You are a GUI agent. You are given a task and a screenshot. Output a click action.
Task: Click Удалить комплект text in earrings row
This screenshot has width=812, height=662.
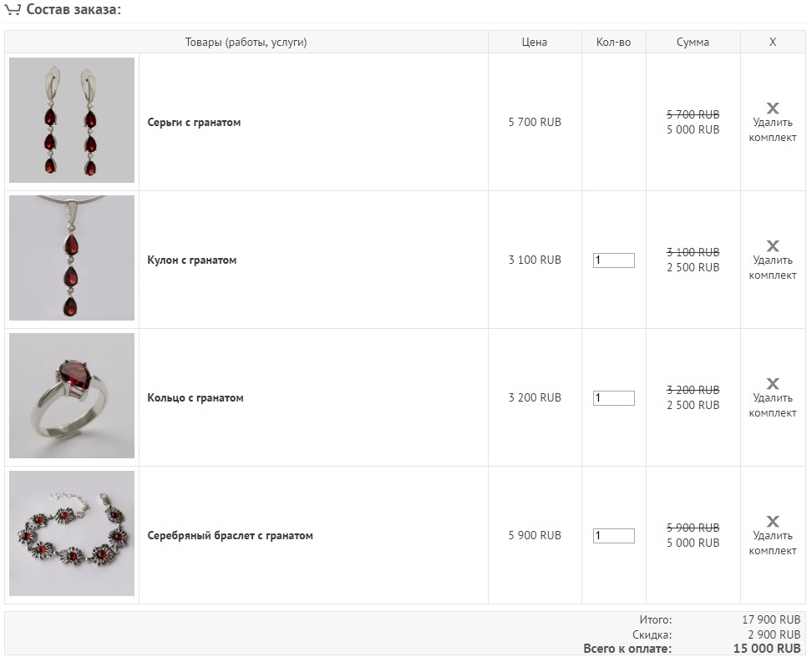click(x=773, y=130)
